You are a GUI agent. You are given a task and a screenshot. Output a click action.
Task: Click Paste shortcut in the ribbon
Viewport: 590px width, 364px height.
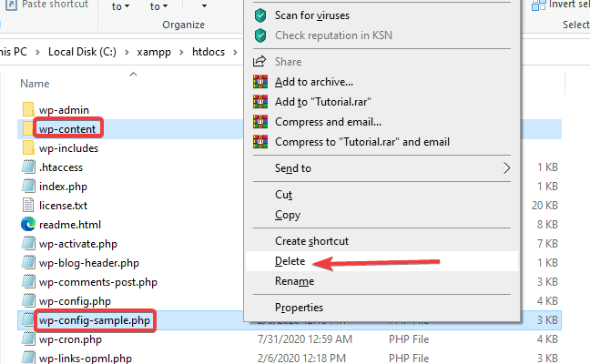46,5
